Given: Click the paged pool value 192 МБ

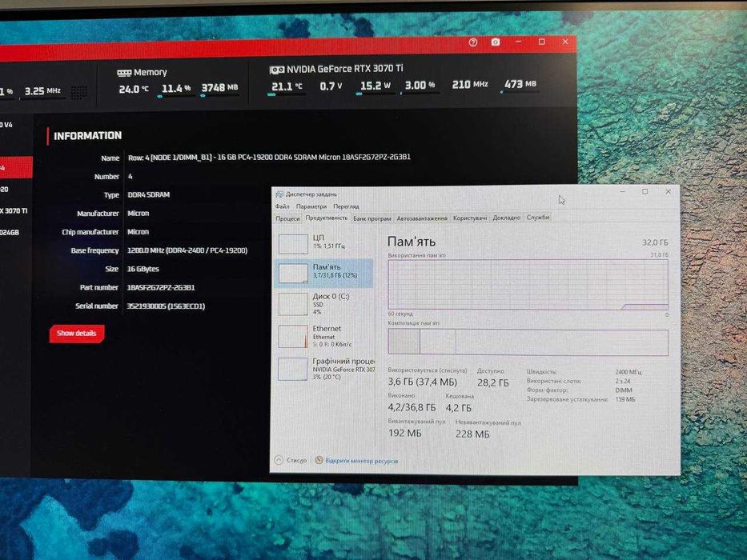Looking at the screenshot, I should pyautogui.click(x=404, y=433).
